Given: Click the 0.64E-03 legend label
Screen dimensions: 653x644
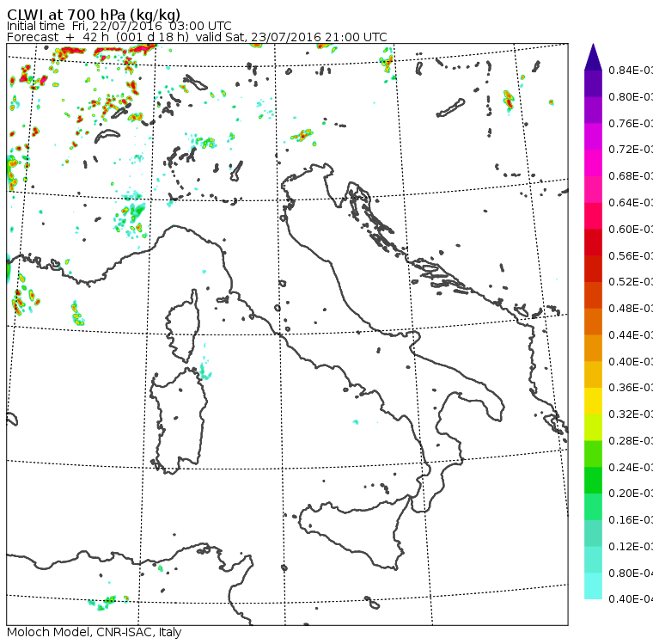Looking at the screenshot, I should [631, 203].
